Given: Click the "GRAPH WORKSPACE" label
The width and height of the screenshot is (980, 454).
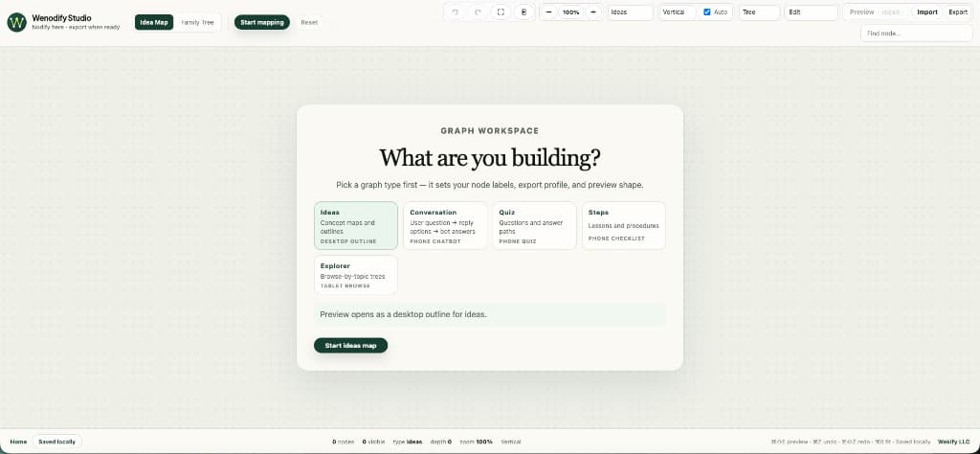Looking at the screenshot, I should pos(490,130).
